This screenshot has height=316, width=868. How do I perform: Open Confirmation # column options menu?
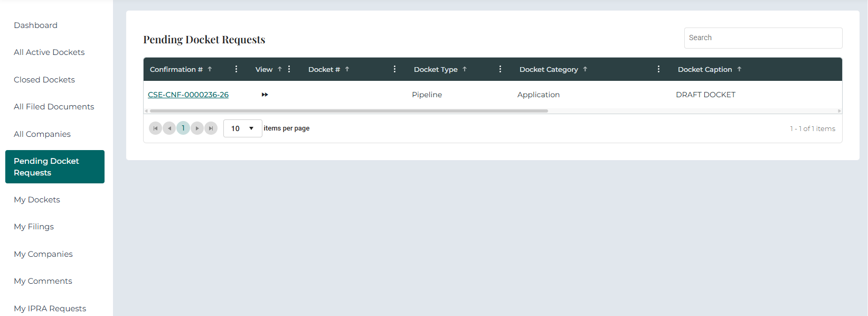pyautogui.click(x=236, y=69)
